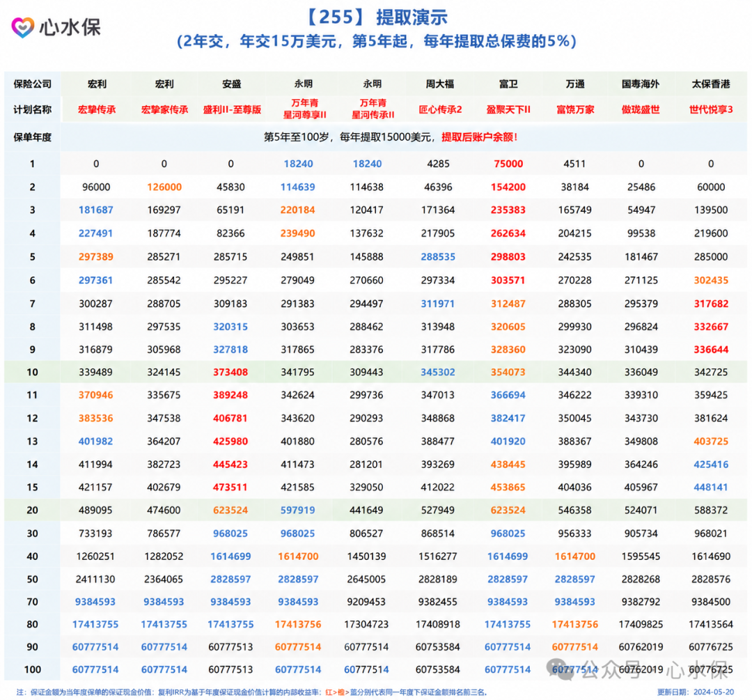Click the red value 473511

click(x=230, y=488)
